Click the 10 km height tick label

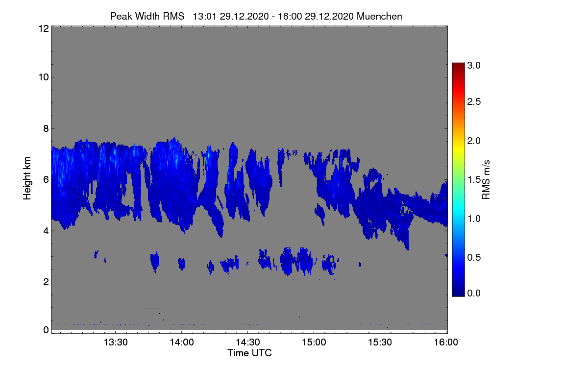(43, 77)
